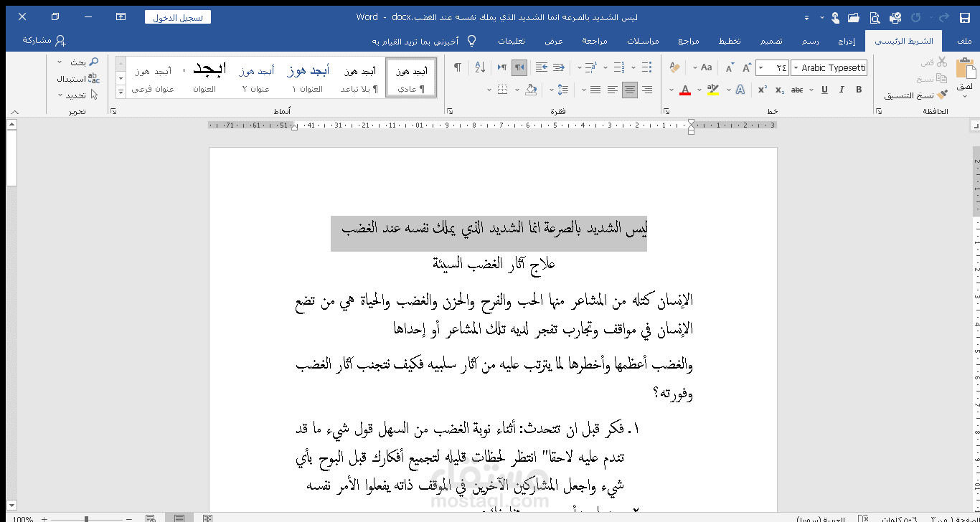Click the superscript x² icon

coord(763,90)
